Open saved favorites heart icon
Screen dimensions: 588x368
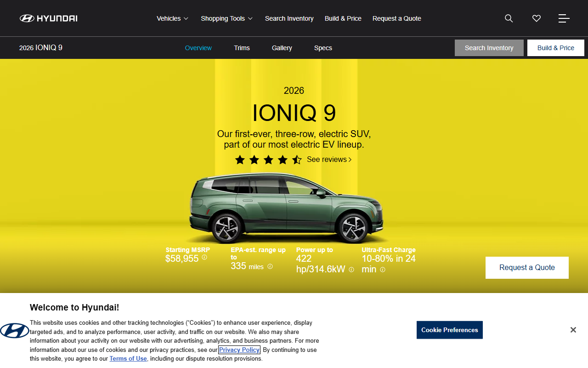536,18
